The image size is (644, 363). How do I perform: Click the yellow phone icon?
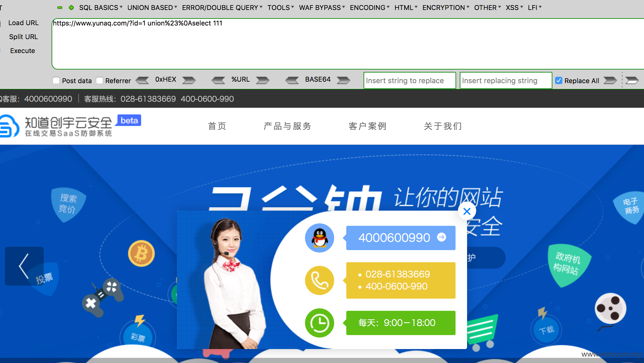pyautogui.click(x=320, y=280)
